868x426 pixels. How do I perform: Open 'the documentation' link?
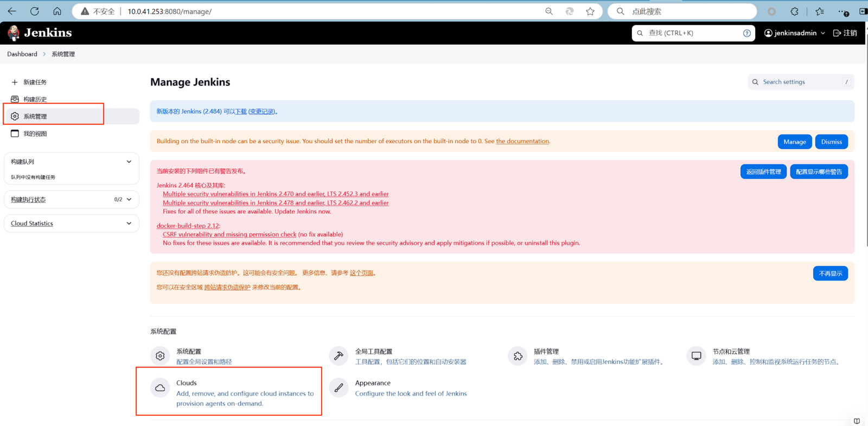pyautogui.click(x=522, y=141)
